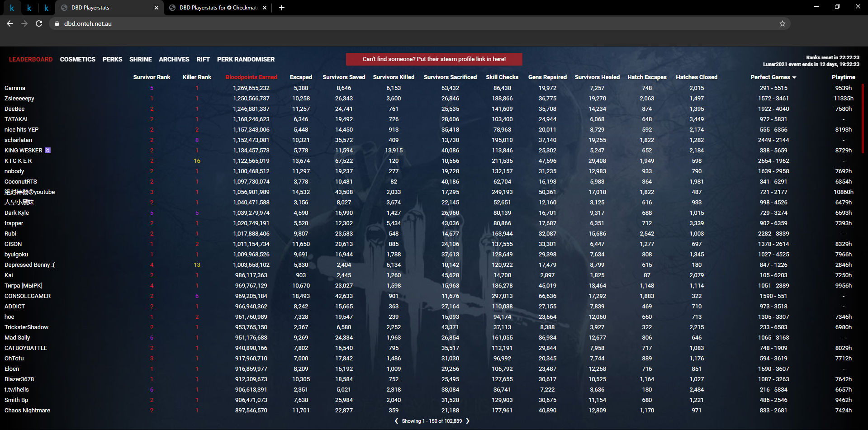868x430 pixels.
Task: Reload the current page
Action: click(39, 24)
